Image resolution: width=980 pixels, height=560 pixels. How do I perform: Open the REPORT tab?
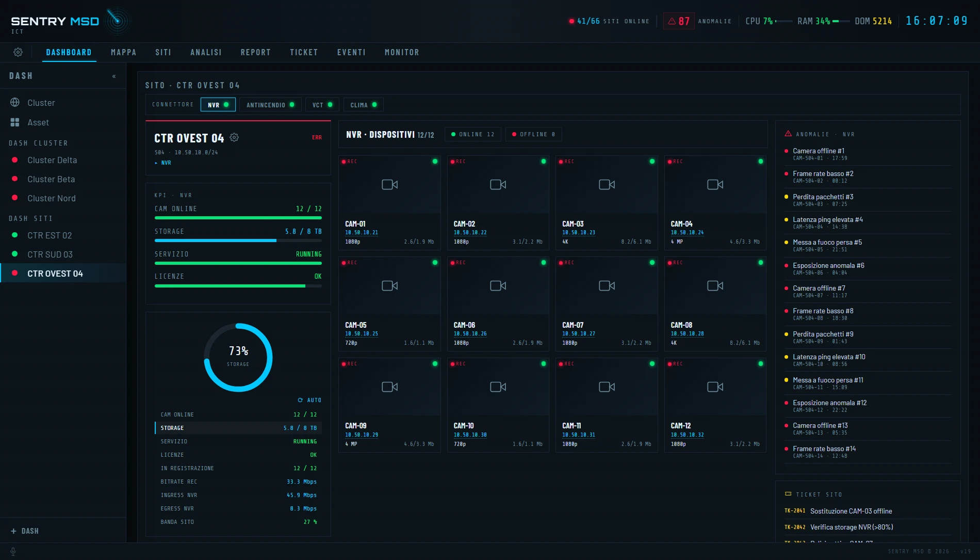tap(255, 52)
